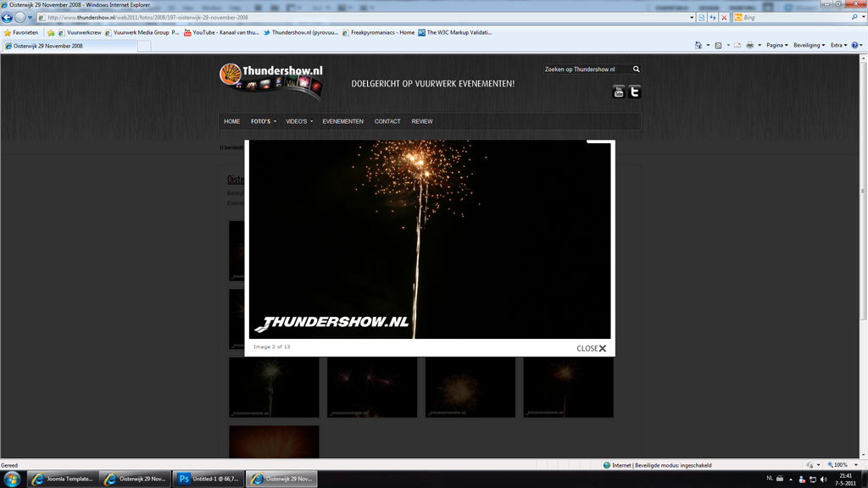The height and width of the screenshot is (488, 868).
Task: Open the Extra menu
Action: click(x=838, y=46)
